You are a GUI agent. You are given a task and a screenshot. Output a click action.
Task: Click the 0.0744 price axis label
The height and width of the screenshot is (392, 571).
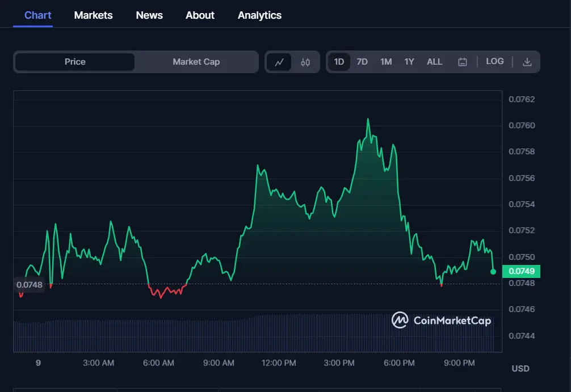522,336
